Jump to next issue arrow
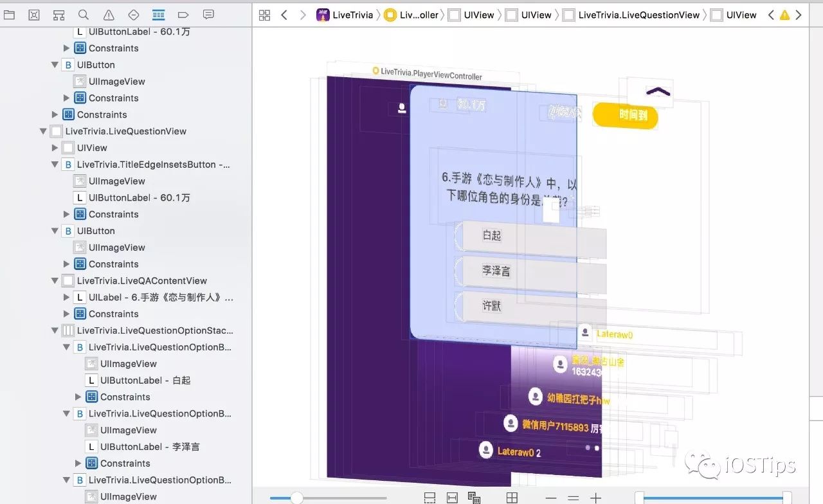This screenshot has width=823, height=504. (x=799, y=15)
